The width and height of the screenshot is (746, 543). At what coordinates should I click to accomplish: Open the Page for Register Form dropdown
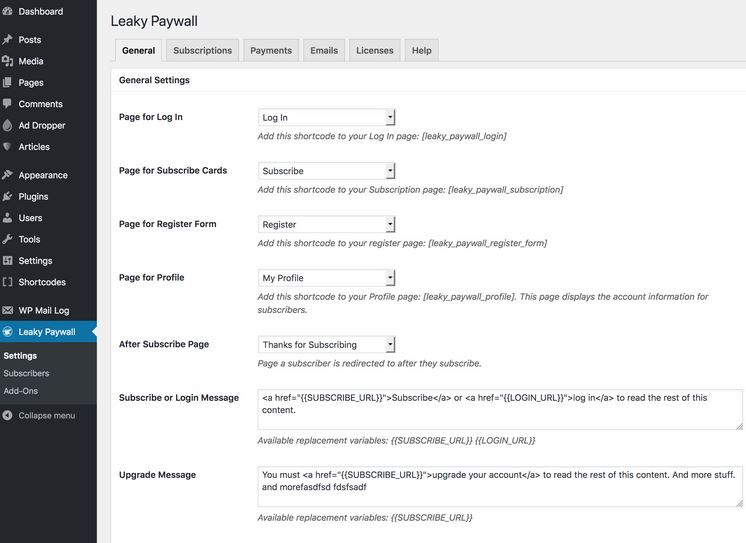point(326,224)
